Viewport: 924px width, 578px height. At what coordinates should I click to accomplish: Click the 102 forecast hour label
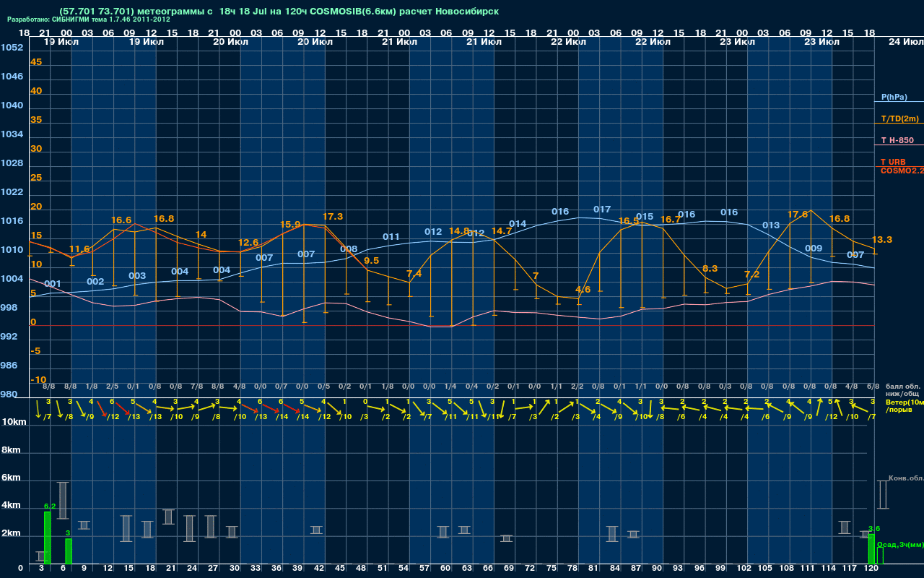tap(745, 569)
